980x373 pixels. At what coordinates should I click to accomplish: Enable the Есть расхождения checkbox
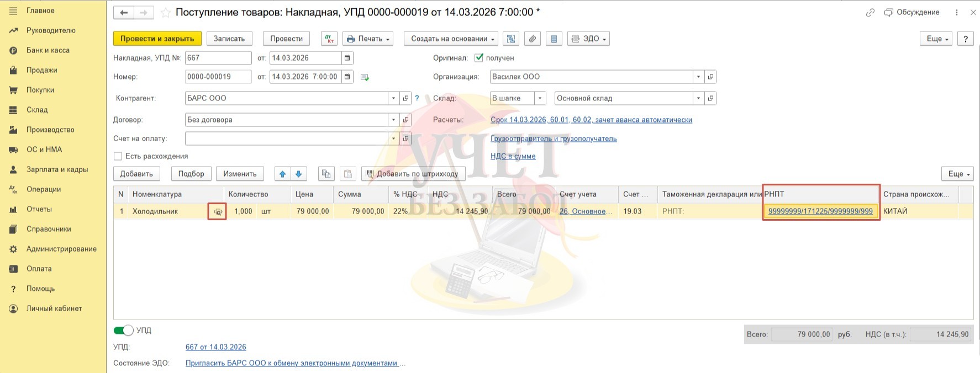click(118, 156)
